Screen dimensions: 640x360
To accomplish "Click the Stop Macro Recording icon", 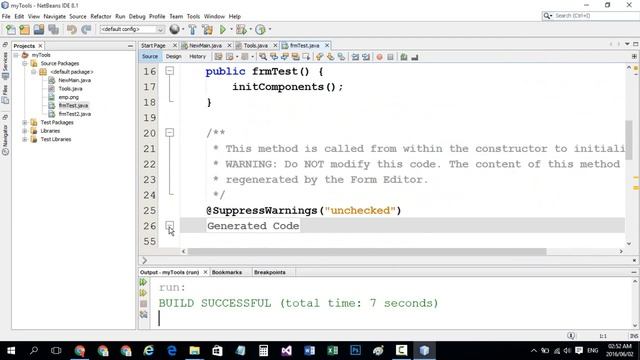I will click(390, 57).
